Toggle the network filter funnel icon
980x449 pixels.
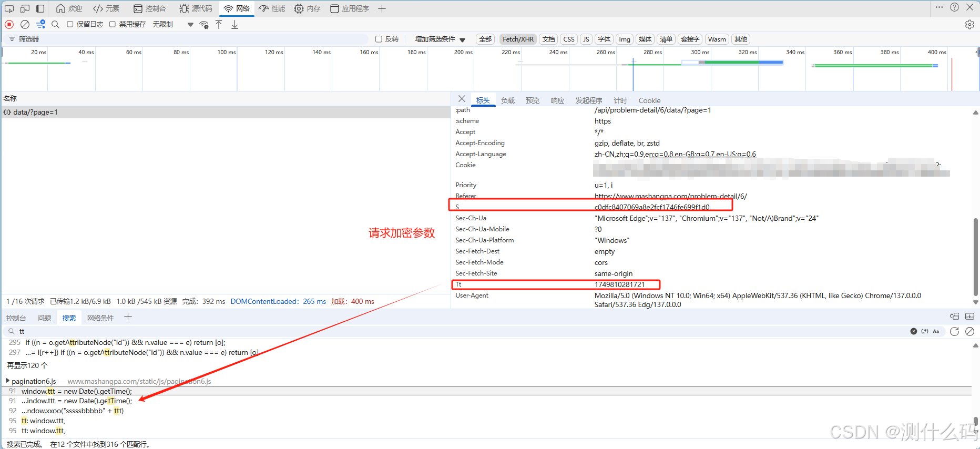(40, 24)
